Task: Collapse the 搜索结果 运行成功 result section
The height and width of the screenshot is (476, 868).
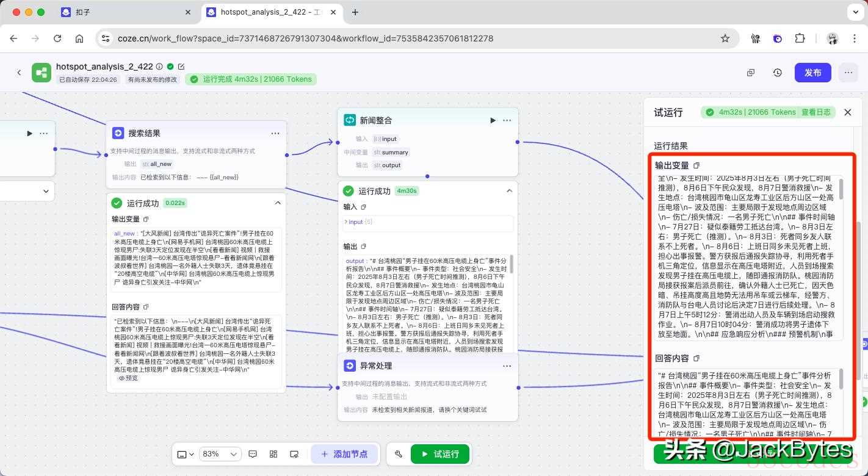Action: point(278,203)
